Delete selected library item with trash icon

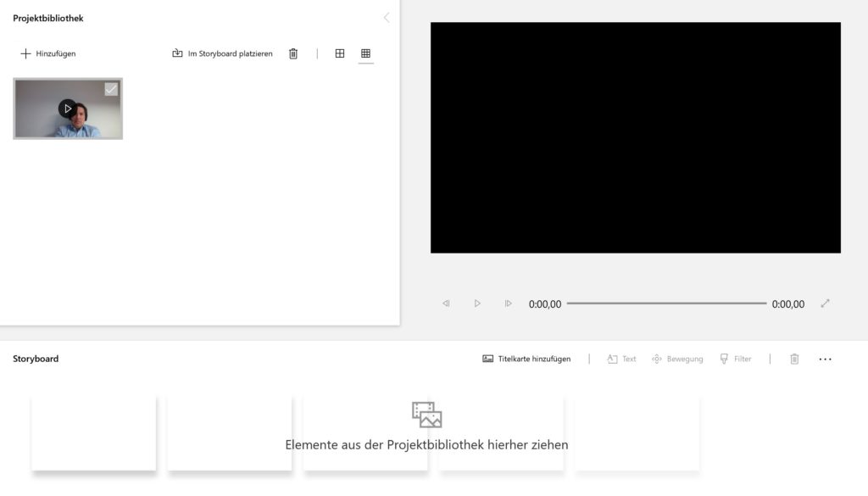point(293,53)
